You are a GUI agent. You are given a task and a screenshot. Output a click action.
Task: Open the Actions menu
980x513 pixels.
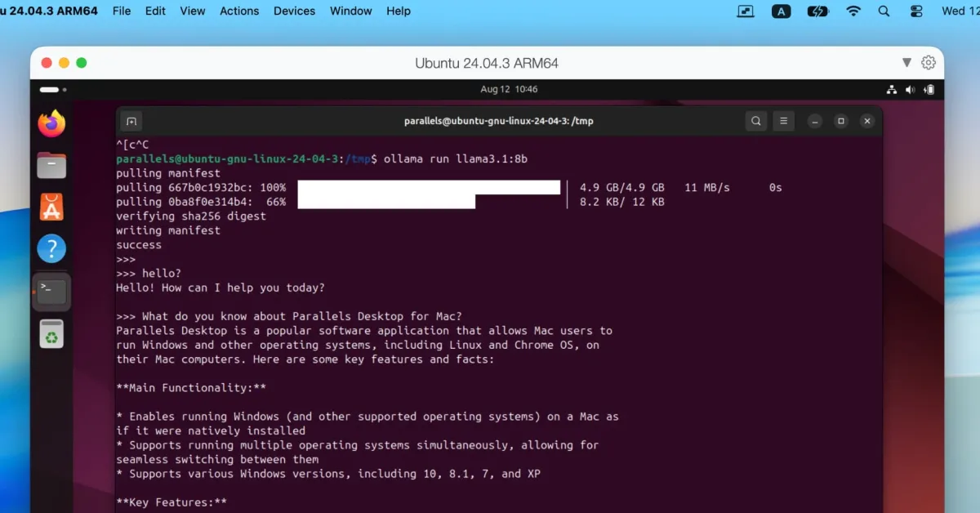point(239,11)
